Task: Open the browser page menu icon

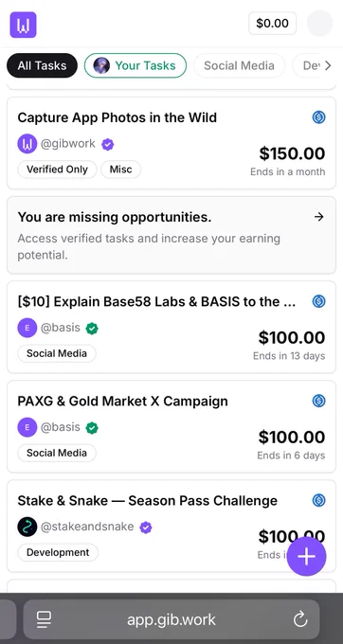Action: click(44, 619)
